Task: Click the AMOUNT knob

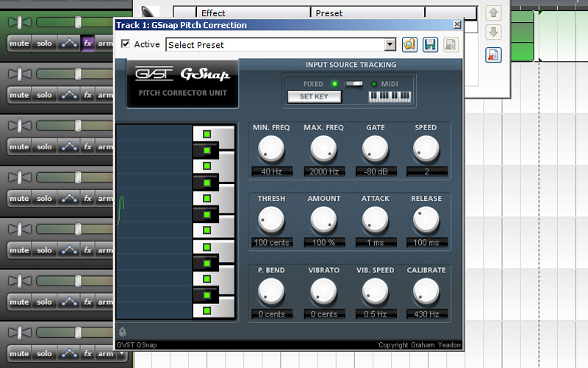Action: (323, 220)
